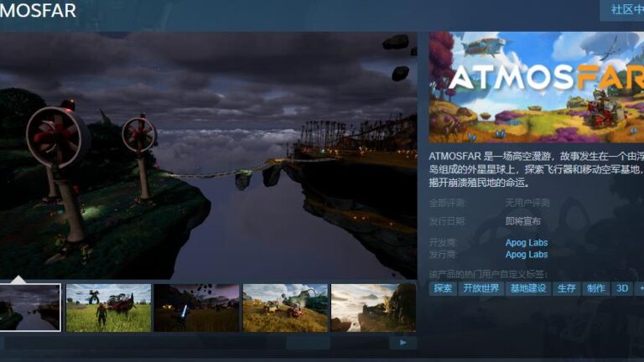
Task: Click the game description paragraph text
Action: [x=537, y=169]
